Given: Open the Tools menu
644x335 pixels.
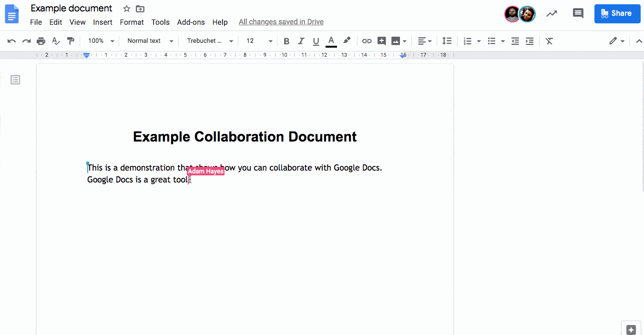Looking at the screenshot, I should point(160,22).
